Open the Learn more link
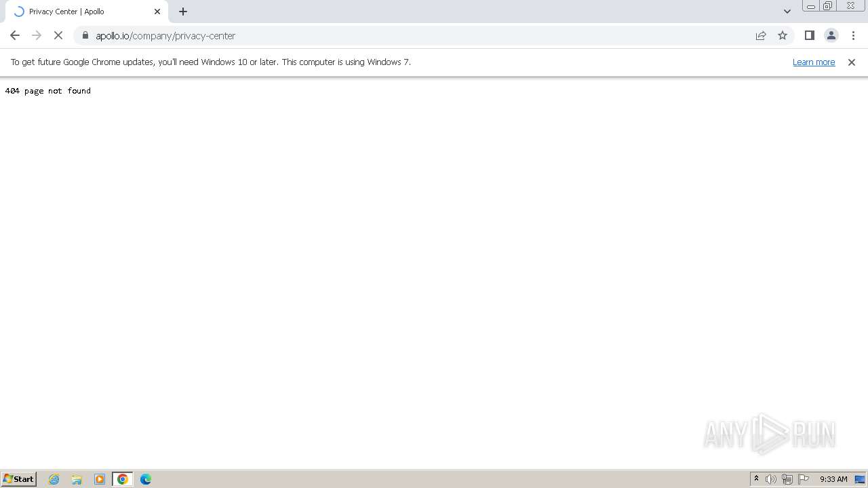 [x=814, y=62]
